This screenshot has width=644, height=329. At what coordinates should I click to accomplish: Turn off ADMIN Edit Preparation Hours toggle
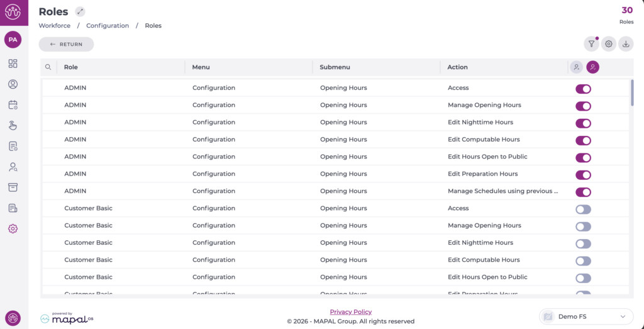coord(583,175)
